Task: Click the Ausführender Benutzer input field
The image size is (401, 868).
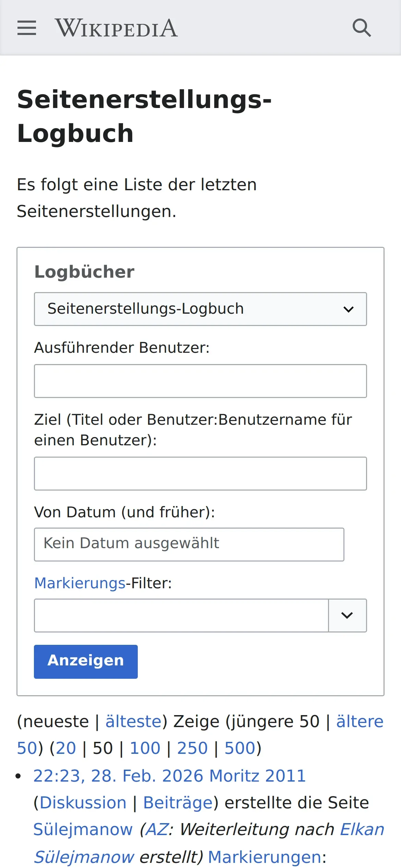Action: point(200,381)
